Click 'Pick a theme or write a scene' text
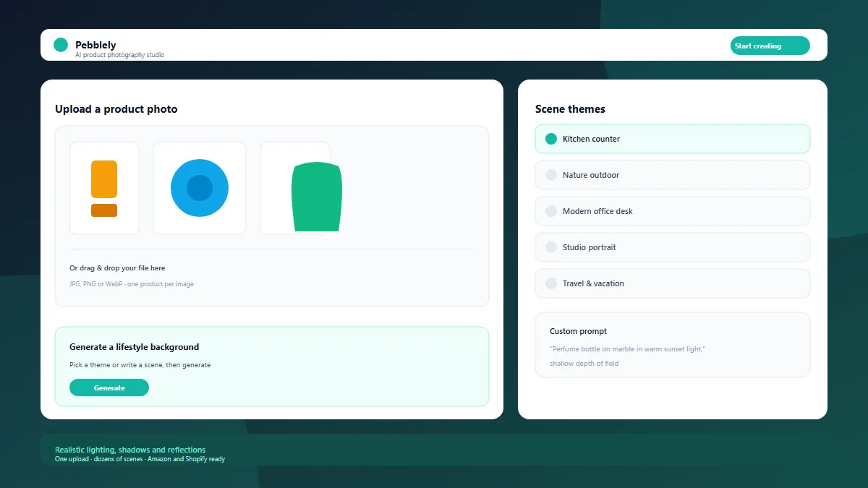Viewport: 868px width, 488px height. pyautogui.click(x=140, y=365)
